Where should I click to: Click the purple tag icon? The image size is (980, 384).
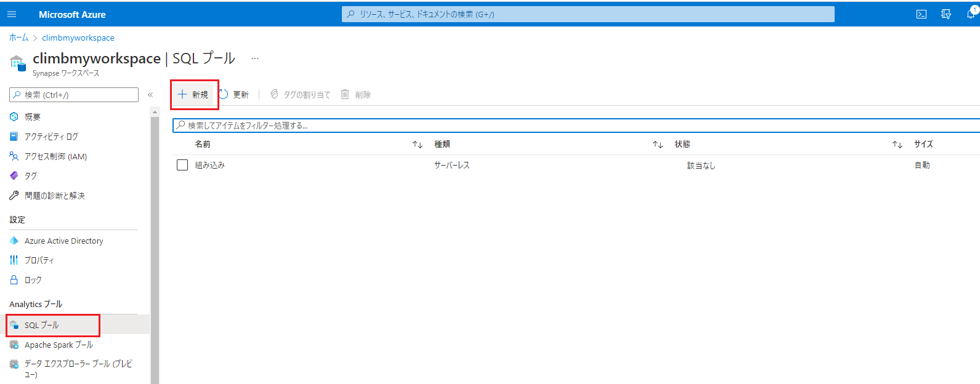(14, 176)
